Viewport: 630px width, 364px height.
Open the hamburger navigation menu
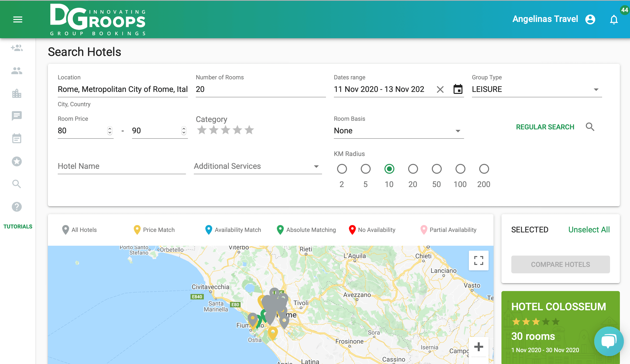pos(18,19)
